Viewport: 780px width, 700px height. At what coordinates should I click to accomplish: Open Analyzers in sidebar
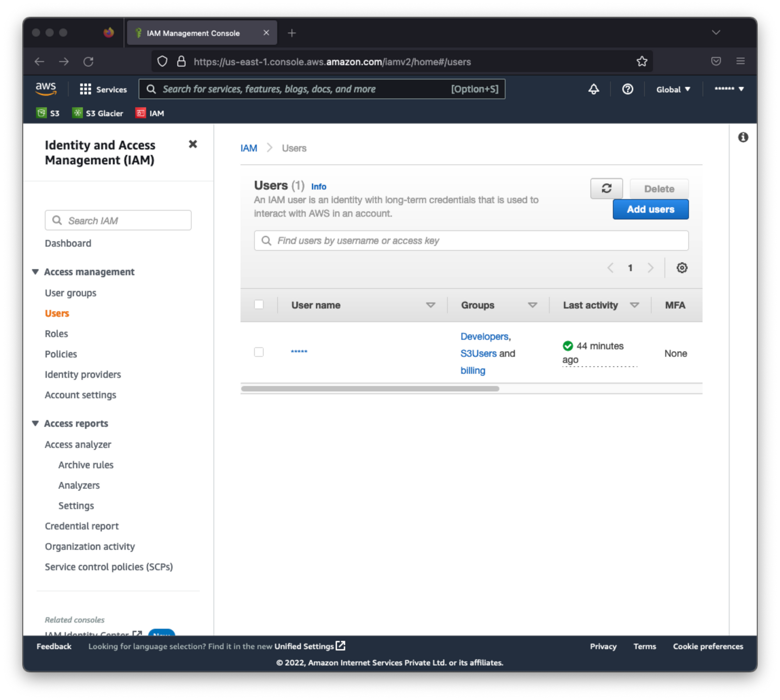79,485
